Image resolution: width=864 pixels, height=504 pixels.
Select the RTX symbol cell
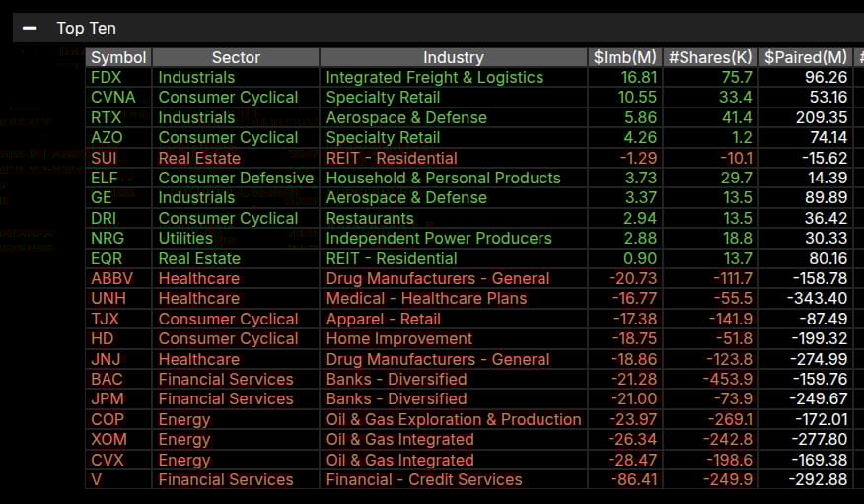(x=118, y=117)
